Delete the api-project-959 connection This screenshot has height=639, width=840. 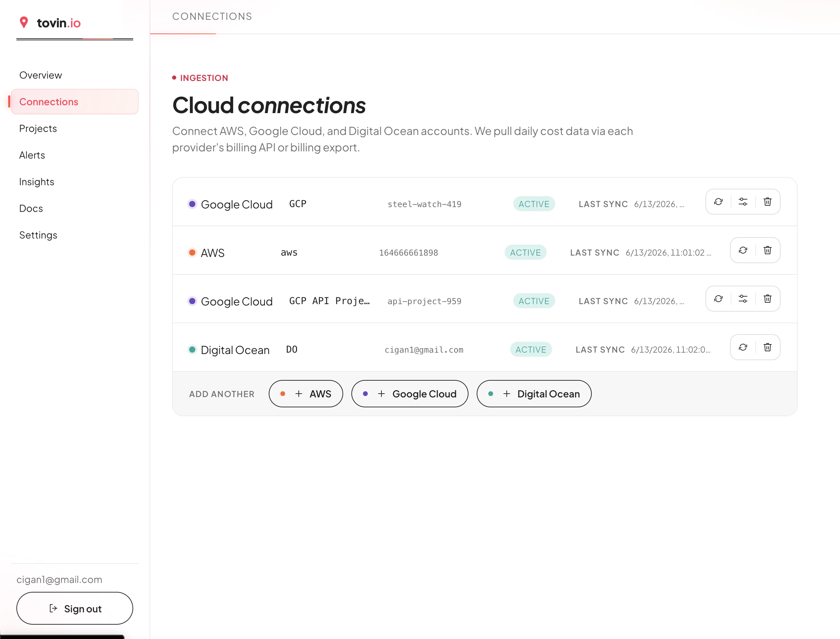[x=767, y=299]
